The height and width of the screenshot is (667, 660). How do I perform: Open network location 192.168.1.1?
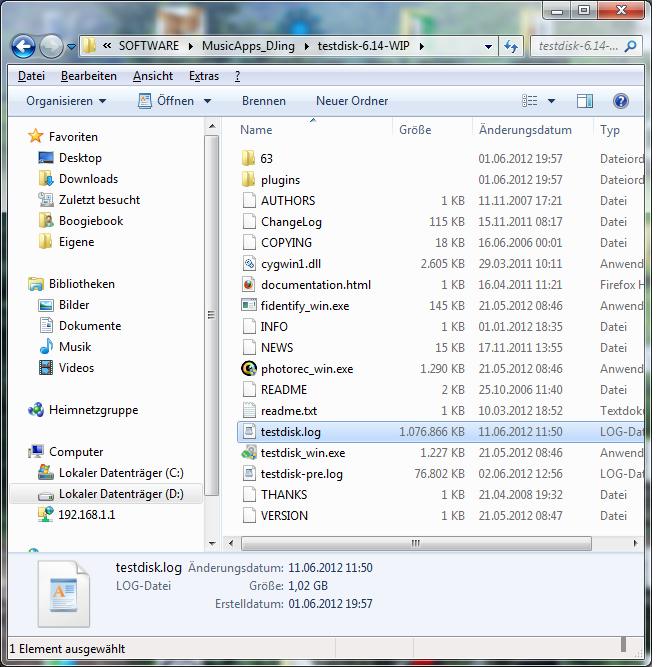tap(87, 515)
